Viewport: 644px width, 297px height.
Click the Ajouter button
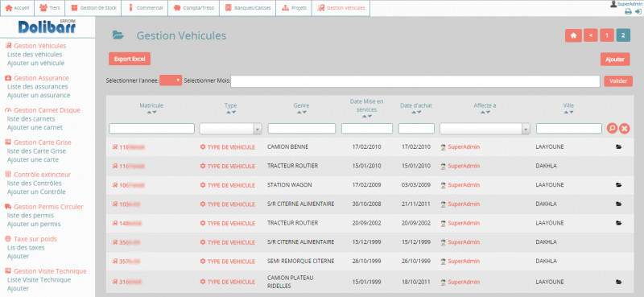point(615,59)
